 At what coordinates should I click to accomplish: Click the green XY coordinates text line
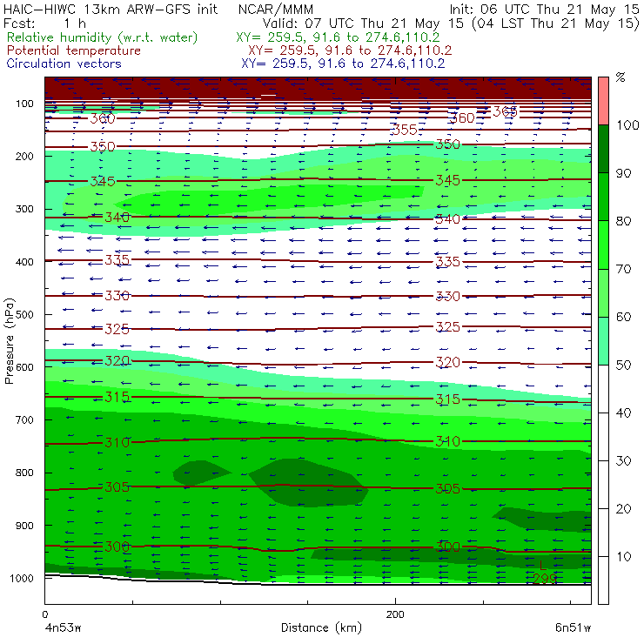click(338, 37)
